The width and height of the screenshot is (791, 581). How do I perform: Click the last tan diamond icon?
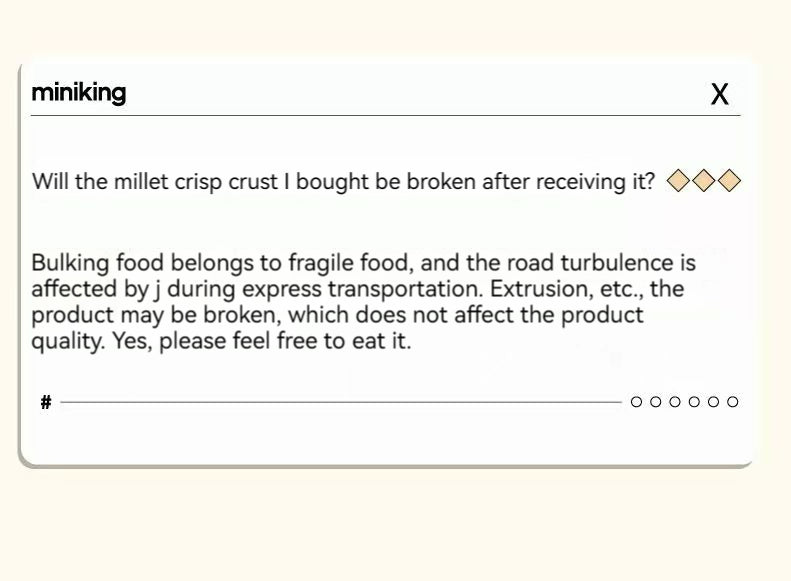(x=729, y=181)
